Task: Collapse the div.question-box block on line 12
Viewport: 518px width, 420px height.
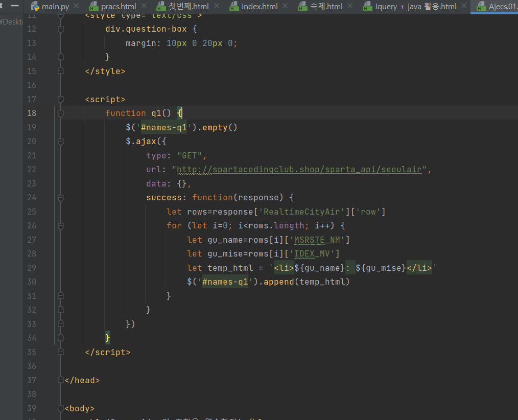Action: (x=61, y=30)
